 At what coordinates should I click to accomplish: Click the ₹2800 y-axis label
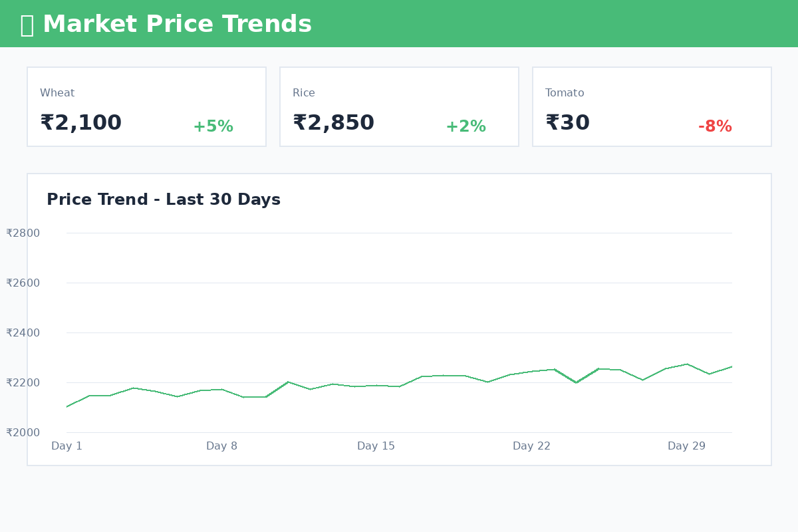pyautogui.click(x=23, y=233)
